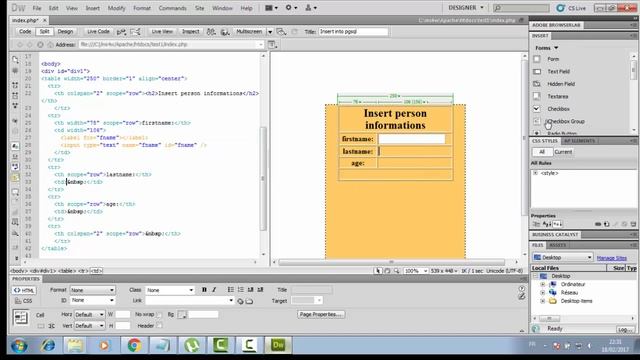Click the Bold formatting button
The height and width of the screenshot is (360, 640).
pos(204,290)
